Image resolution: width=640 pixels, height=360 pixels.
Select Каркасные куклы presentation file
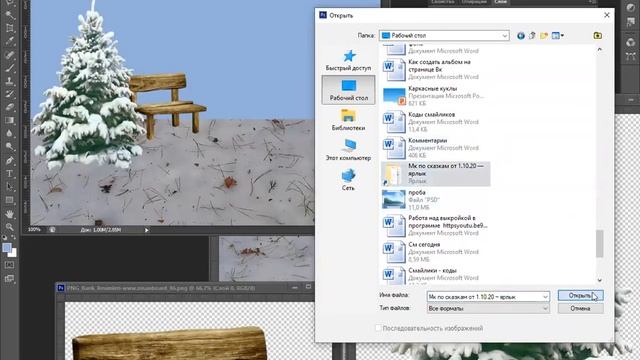click(x=436, y=96)
